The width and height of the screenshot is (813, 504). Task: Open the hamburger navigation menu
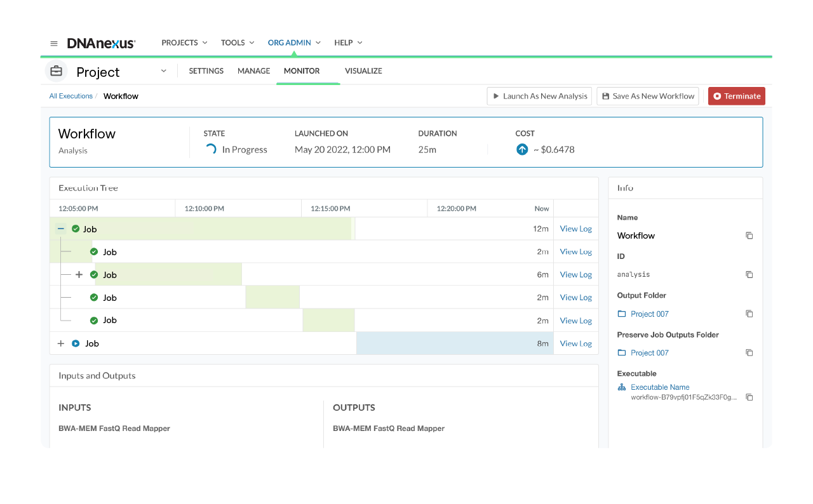click(54, 43)
